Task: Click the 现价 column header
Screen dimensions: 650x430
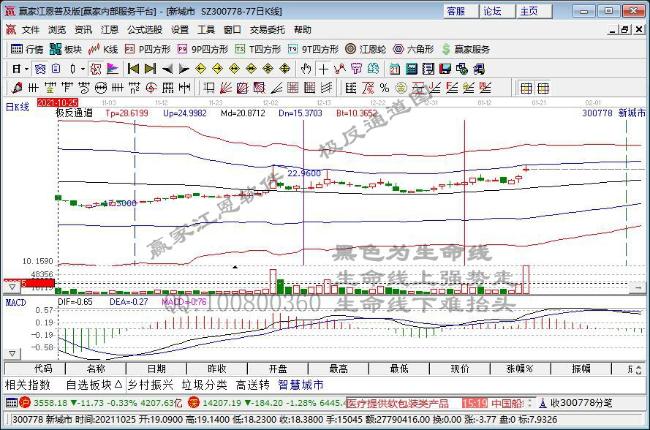Action: pos(460,368)
